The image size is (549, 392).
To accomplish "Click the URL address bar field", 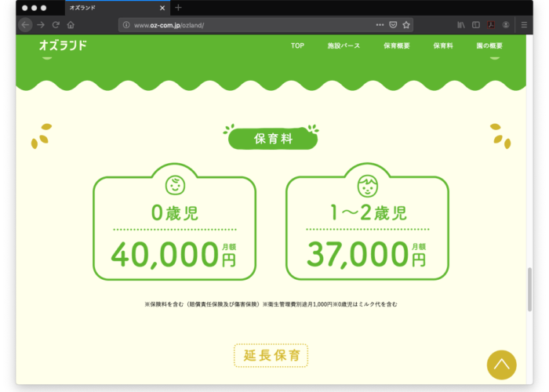I will (x=251, y=25).
